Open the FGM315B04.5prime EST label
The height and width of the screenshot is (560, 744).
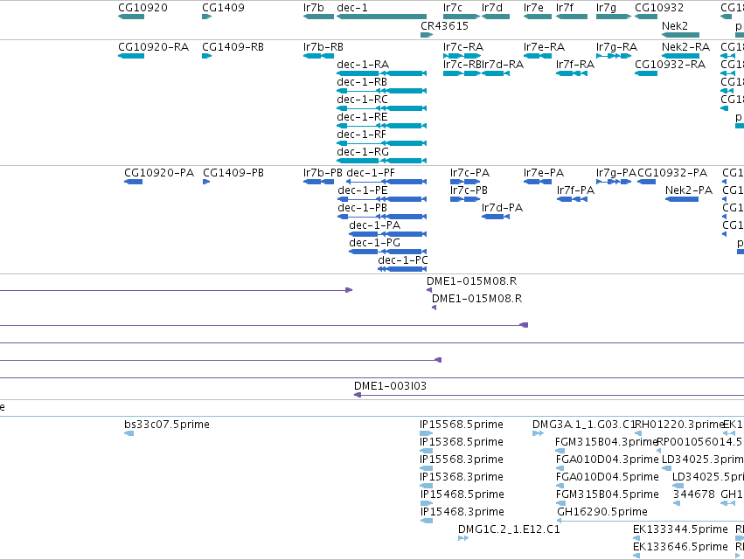point(608,495)
